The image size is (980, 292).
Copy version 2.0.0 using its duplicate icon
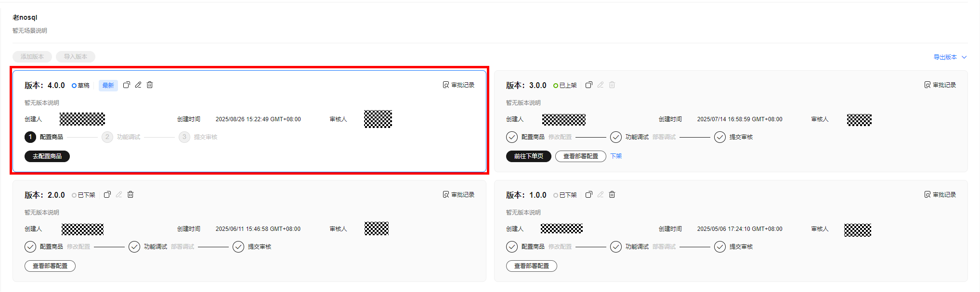pos(107,194)
